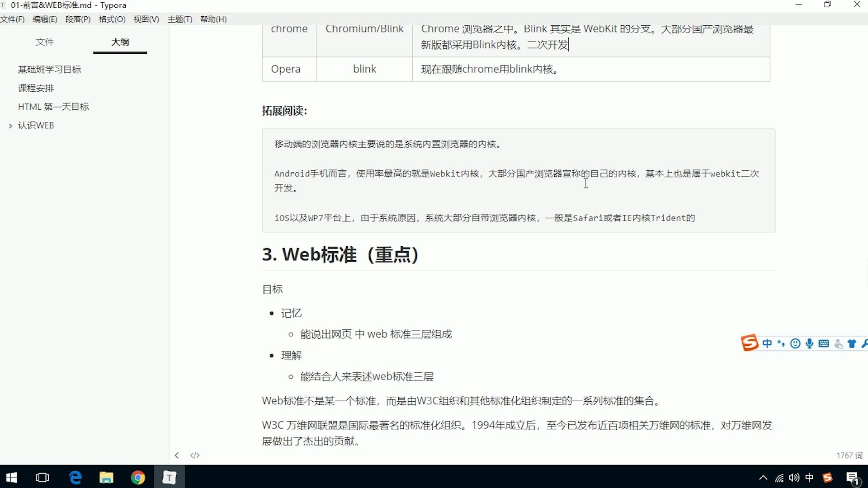Viewport: 868px width, 488px height.
Task: Open Sogou skin shirt icon
Action: pyautogui.click(x=852, y=343)
